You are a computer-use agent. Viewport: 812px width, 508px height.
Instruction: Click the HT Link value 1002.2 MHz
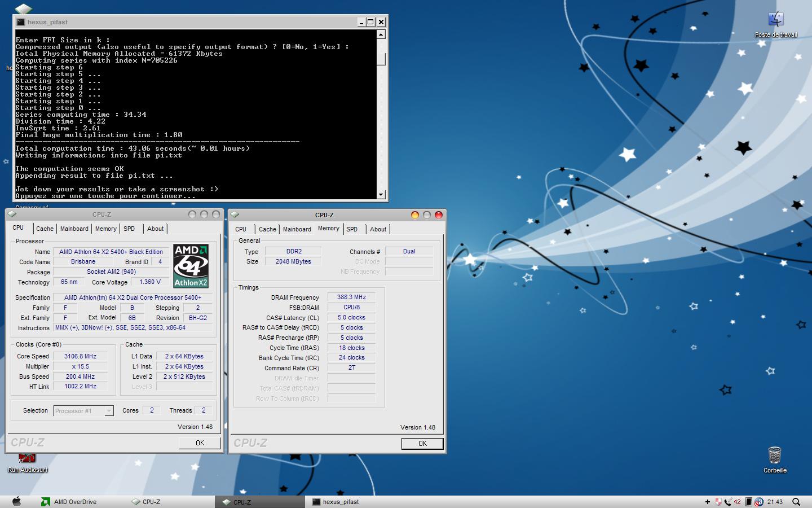pyautogui.click(x=80, y=387)
